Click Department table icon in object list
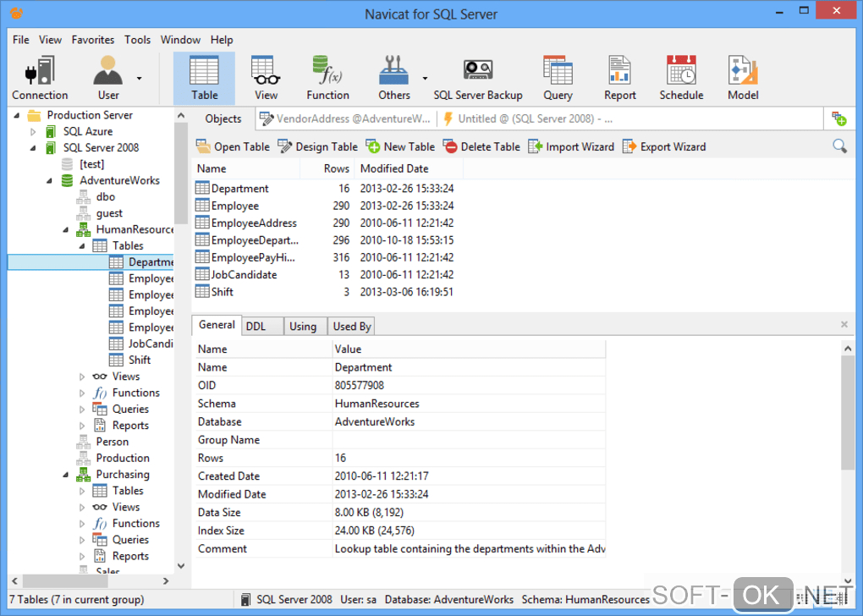The image size is (863, 616). click(202, 188)
